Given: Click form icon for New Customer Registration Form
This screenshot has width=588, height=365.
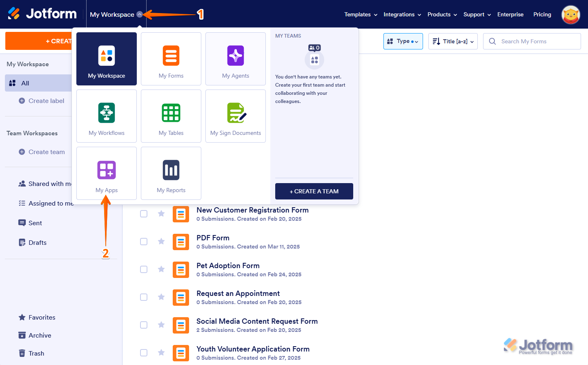Looking at the screenshot, I should pyautogui.click(x=181, y=214).
